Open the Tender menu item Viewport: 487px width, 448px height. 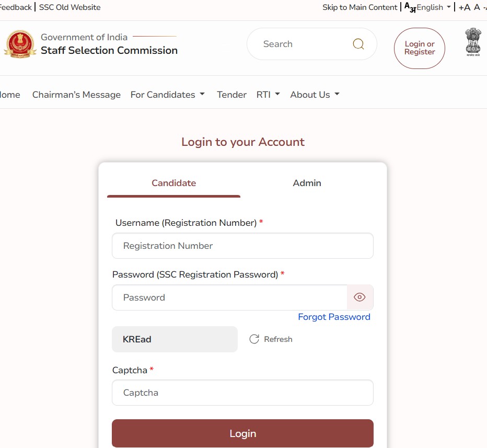[x=231, y=95]
